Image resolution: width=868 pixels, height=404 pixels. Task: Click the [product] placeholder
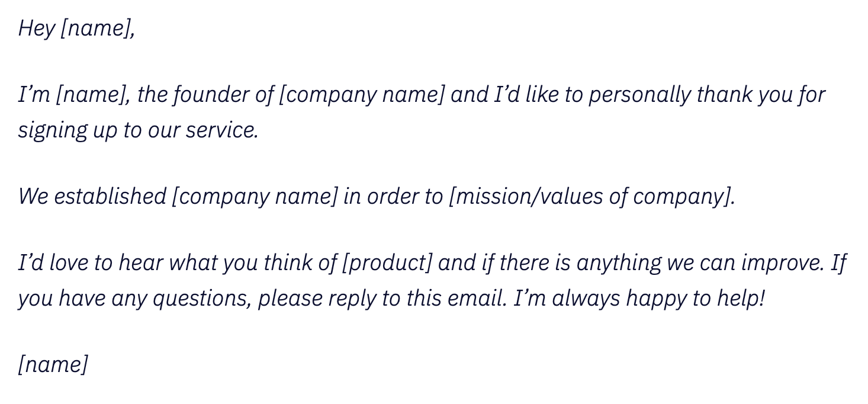(387, 262)
